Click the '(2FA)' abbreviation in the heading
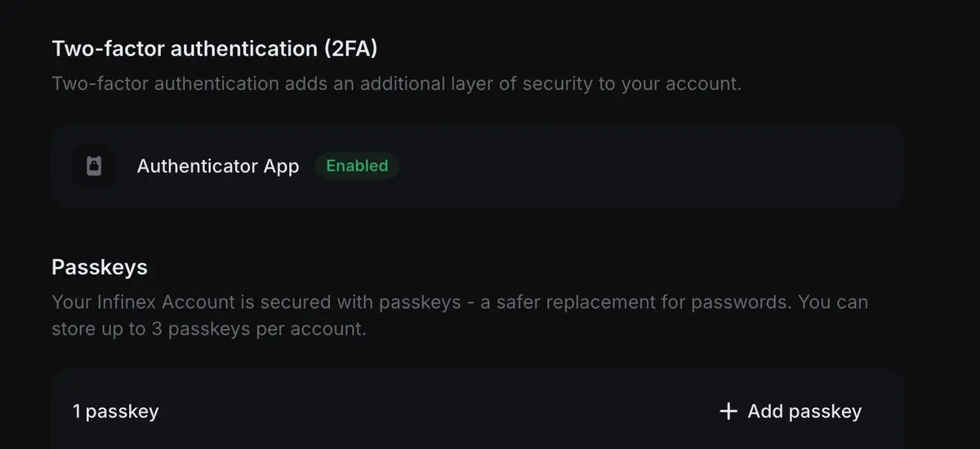This screenshot has width=980, height=449. (350, 48)
